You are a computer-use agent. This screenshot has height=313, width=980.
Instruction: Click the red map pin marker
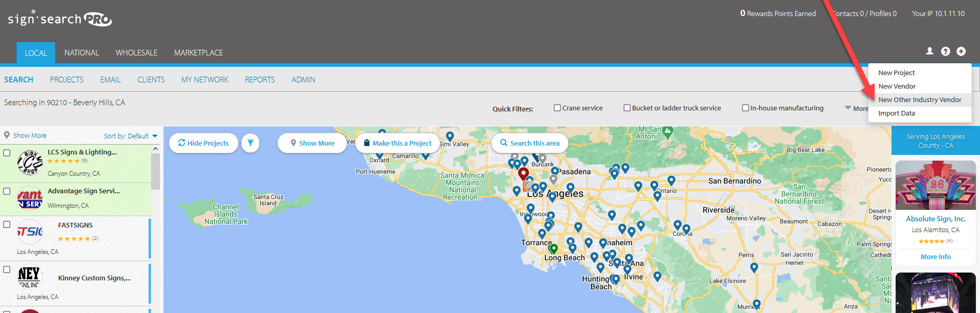524,174
